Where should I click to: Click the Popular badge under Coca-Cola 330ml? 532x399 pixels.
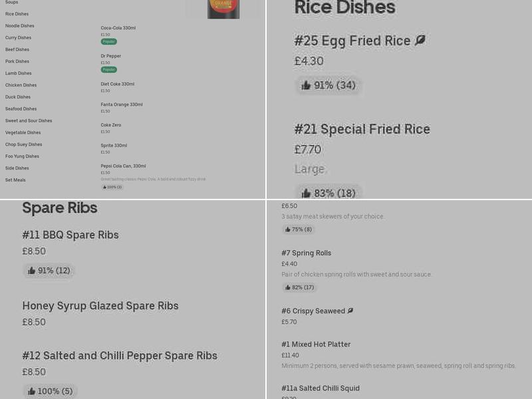pyautogui.click(x=108, y=41)
